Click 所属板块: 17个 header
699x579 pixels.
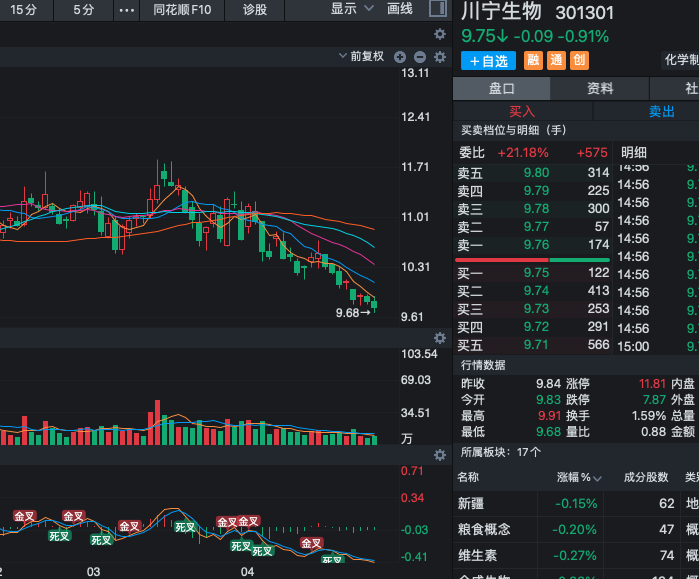coord(501,452)
